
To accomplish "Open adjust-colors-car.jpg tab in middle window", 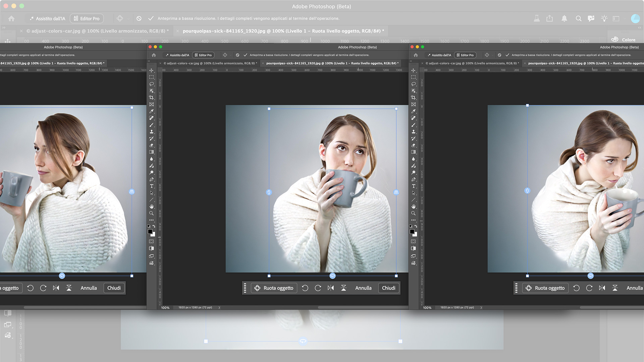I will pyautogui.click(x=210, y=63).
